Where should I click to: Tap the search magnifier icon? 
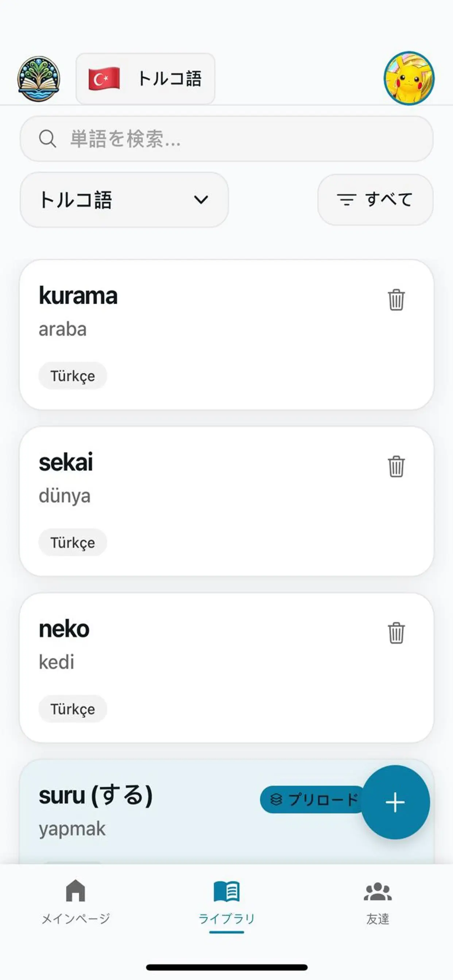click(47, 139)
